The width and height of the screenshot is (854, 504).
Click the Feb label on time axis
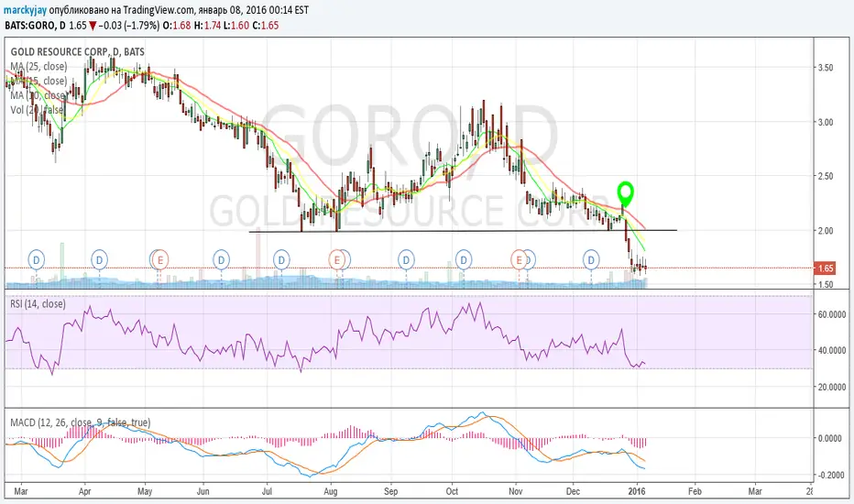tap(695, 491)
